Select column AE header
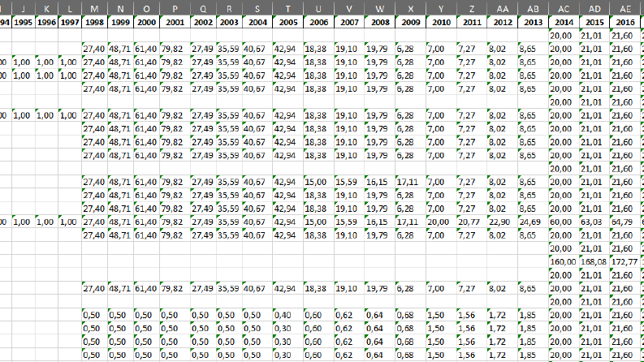644x362 pixels. [x=625, y=9]
